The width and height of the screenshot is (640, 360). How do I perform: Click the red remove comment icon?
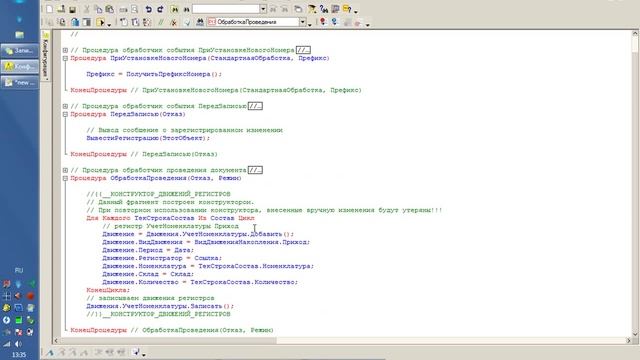click(173, 22)
